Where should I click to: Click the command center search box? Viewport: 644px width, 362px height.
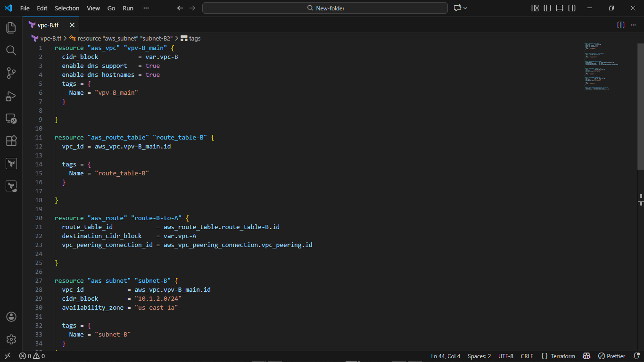[x=325, y=8]
